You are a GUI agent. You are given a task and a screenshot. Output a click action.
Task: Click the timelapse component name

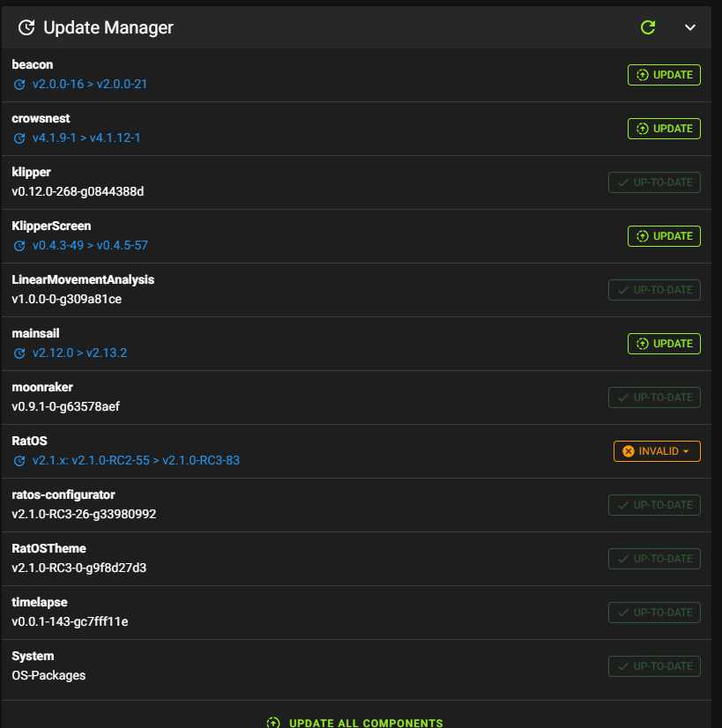pyautogui.click(x=40, y=602)
